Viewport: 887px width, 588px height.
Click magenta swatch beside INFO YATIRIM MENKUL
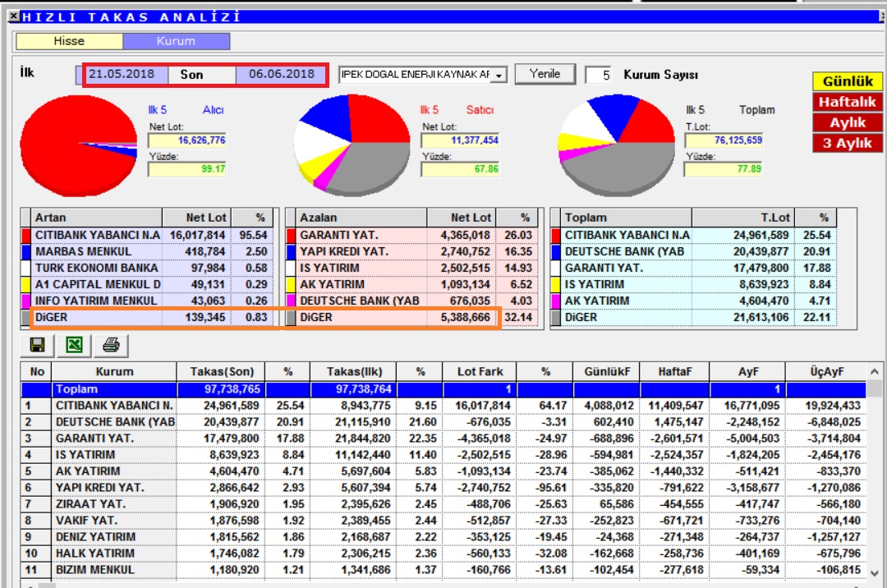click(x=25, y=301)
